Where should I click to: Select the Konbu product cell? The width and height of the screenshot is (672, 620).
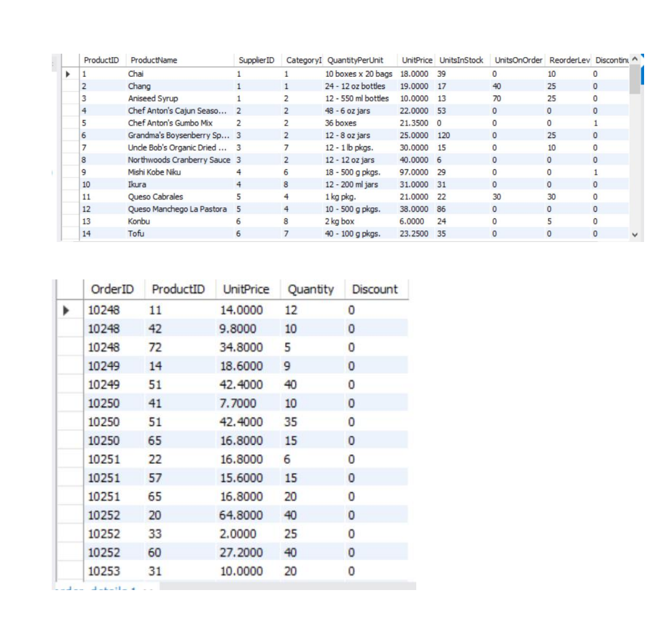point(139,222)
